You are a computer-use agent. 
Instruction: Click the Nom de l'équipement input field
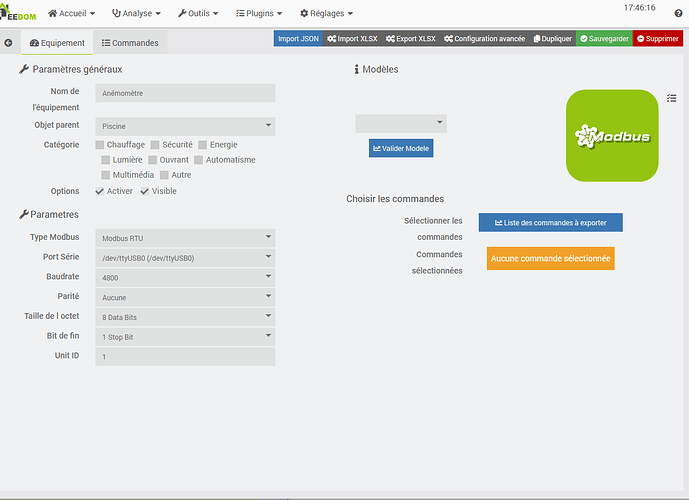[185, 93]
